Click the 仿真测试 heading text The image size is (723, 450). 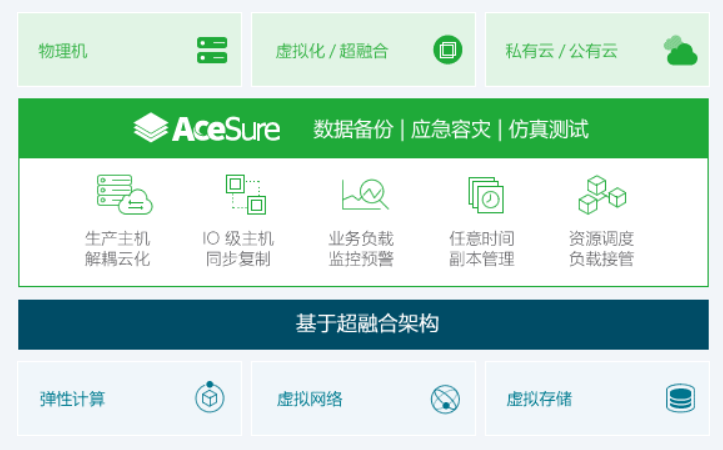tap(548, 129)
